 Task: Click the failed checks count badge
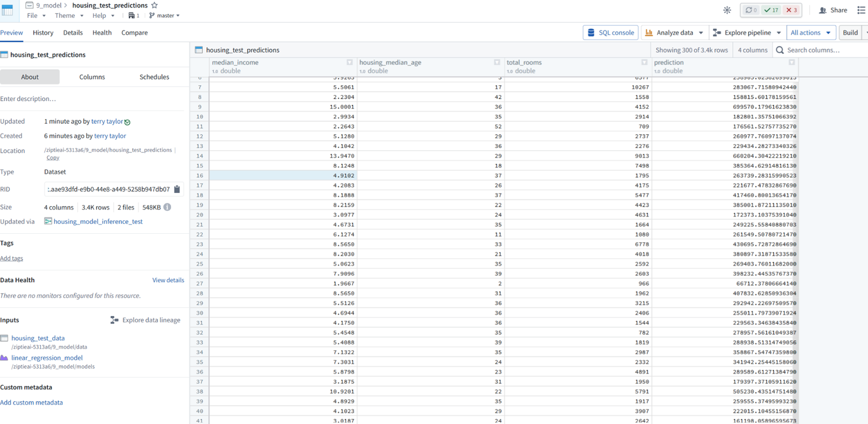coord(792,10)
